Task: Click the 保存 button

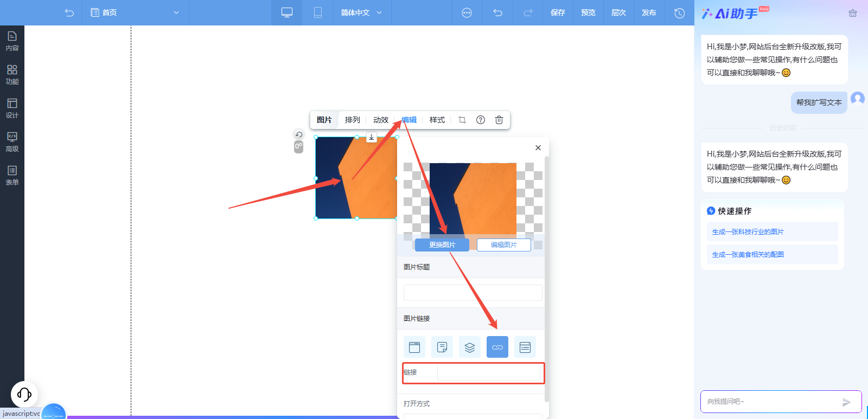Action: click(558, 12)
